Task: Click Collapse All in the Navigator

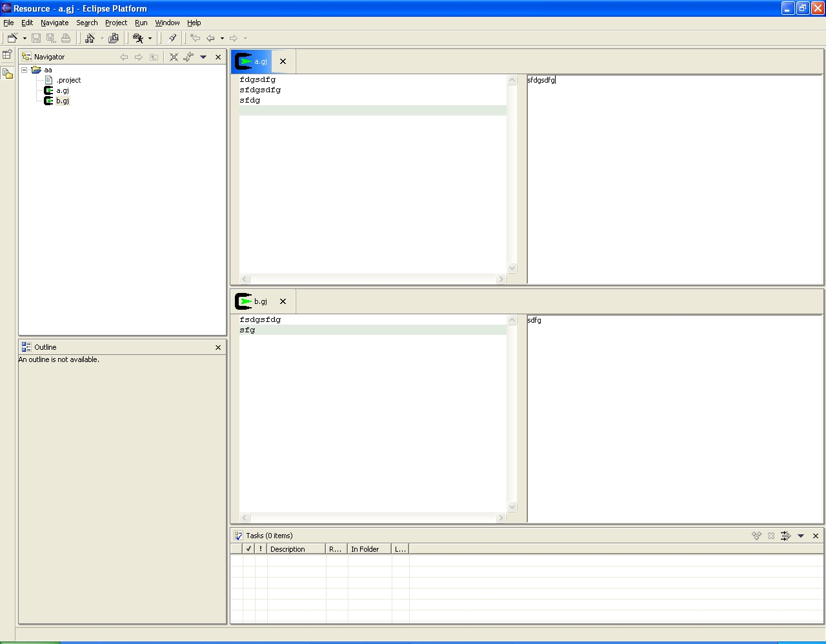Action: click(x=174, y=57)
